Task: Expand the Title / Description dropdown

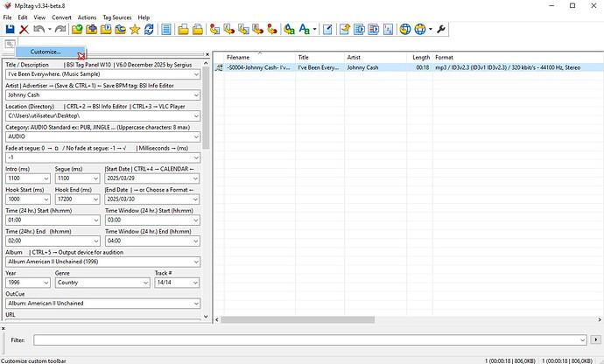Action: [x=196, y=74]
